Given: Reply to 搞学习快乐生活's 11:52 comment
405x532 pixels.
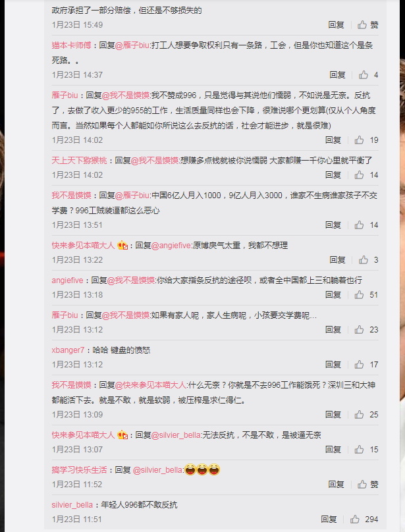Looking at the screenshot, I should point(336,485).
